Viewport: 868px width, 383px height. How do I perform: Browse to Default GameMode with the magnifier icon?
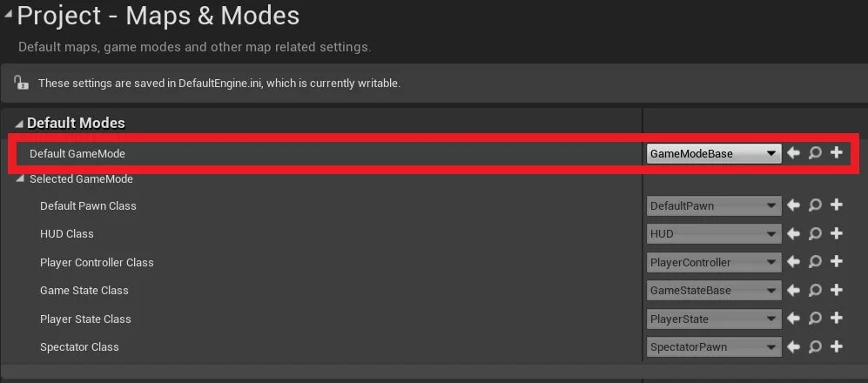(x=814, y=153)
